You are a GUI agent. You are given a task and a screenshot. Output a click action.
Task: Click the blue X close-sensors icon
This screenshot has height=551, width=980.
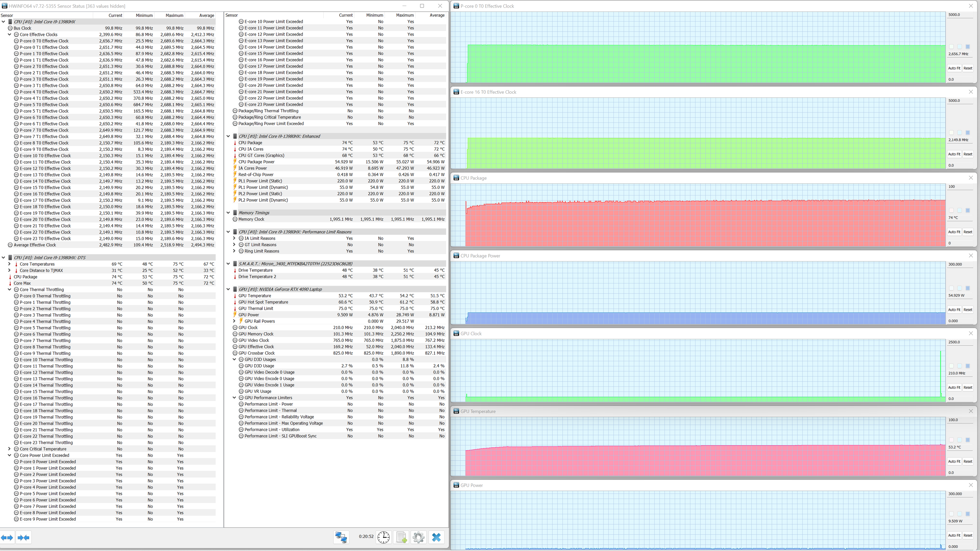tap(436, 537)
